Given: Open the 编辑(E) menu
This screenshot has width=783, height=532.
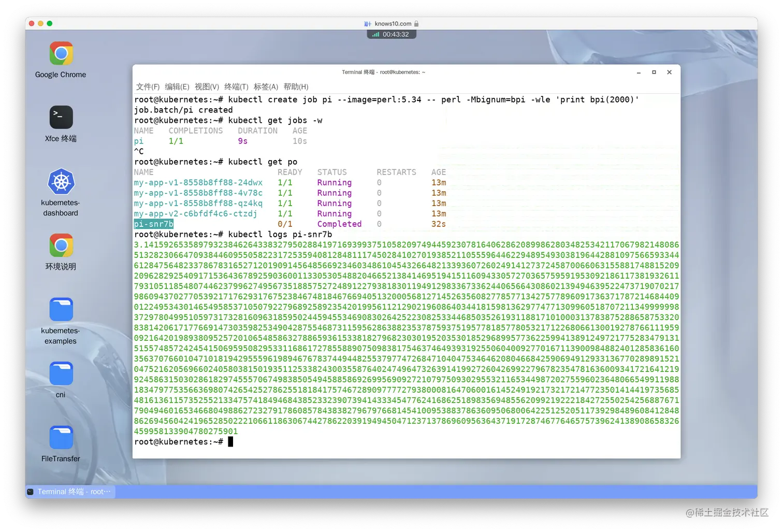Looking at the screenshot, I should click(x=177, y=87).
